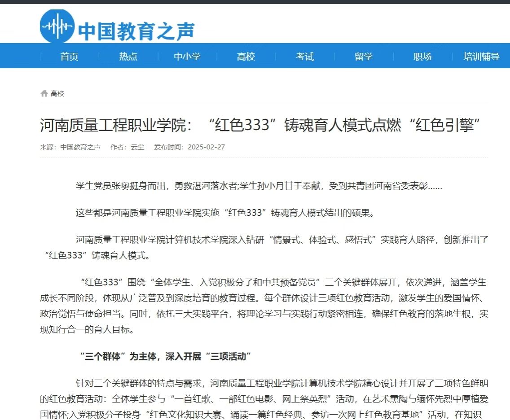Navigate to the 职场 section

coord(422,57)
